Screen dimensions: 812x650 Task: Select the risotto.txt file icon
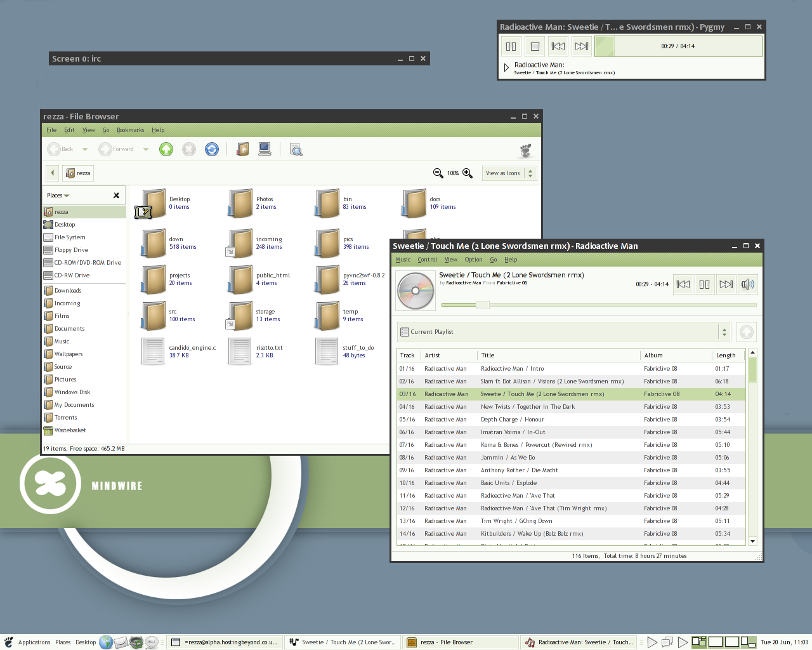[240, 352]
